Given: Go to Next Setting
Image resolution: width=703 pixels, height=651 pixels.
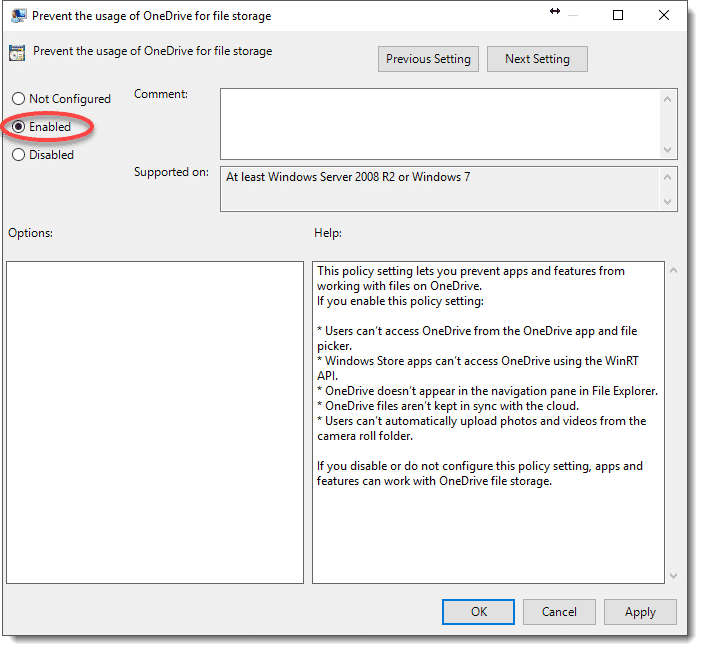Looking at the screenshot, I should click(x=537, y=59).
